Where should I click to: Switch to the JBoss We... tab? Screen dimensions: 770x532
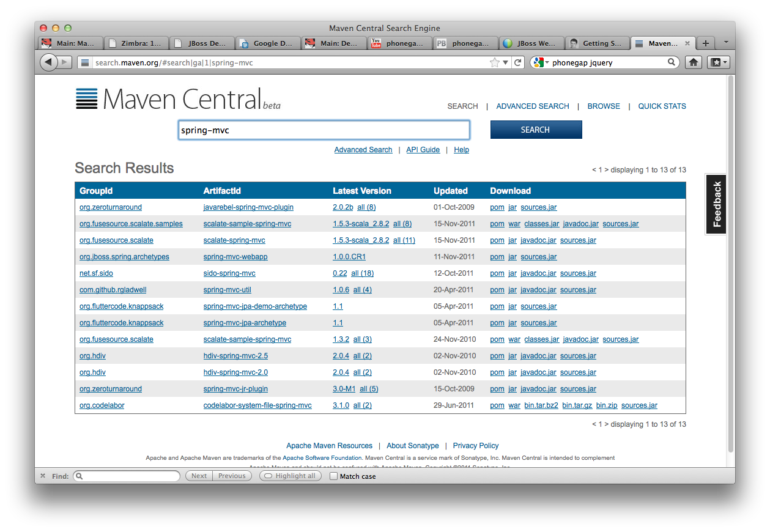click(x=531, y=43)
